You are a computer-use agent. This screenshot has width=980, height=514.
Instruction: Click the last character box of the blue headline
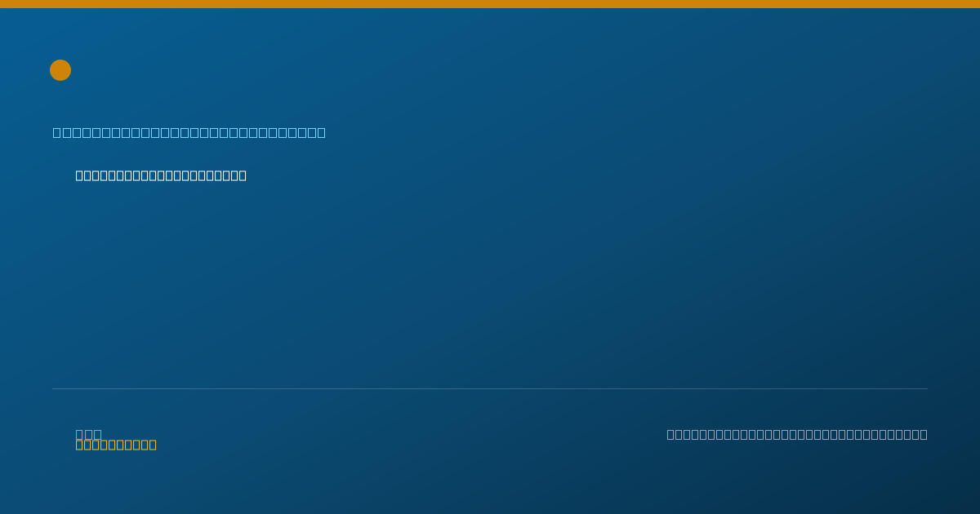point(321,132)
